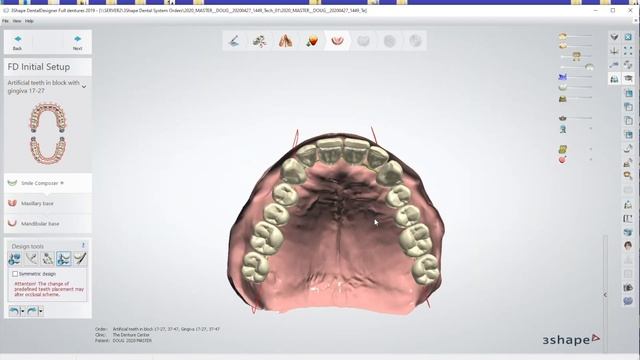The image size is (640, 360).
Task: Toggle the red ball visibility icon
Action: coord(562,160)
